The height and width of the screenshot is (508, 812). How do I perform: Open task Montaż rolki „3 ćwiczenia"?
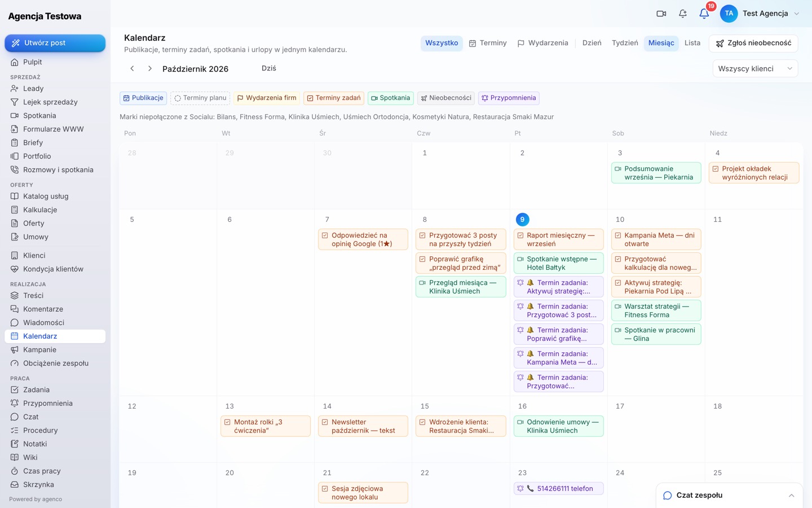[x=266, y=426]
